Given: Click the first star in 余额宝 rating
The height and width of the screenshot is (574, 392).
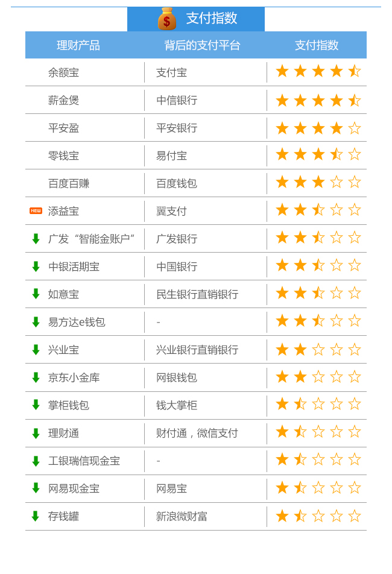Looking at the screenshot, I should (x=282, y=71).
